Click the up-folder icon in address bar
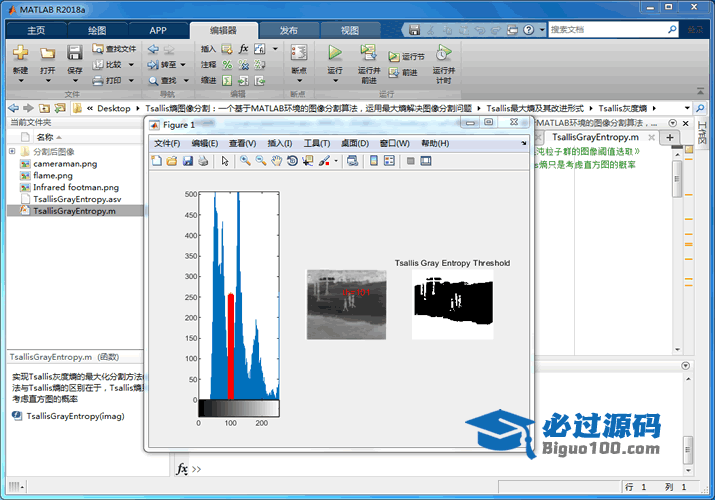The image size is (715, 500). click(x=44, y=108)
